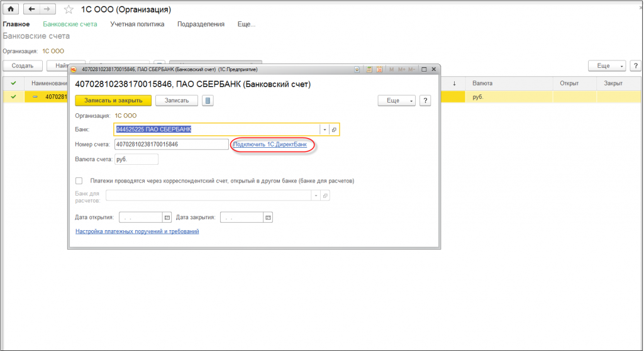The width and height of the screenshot is (644, 351).
Task: Focus the Валюта счета field
Action: tap(136, 160)
